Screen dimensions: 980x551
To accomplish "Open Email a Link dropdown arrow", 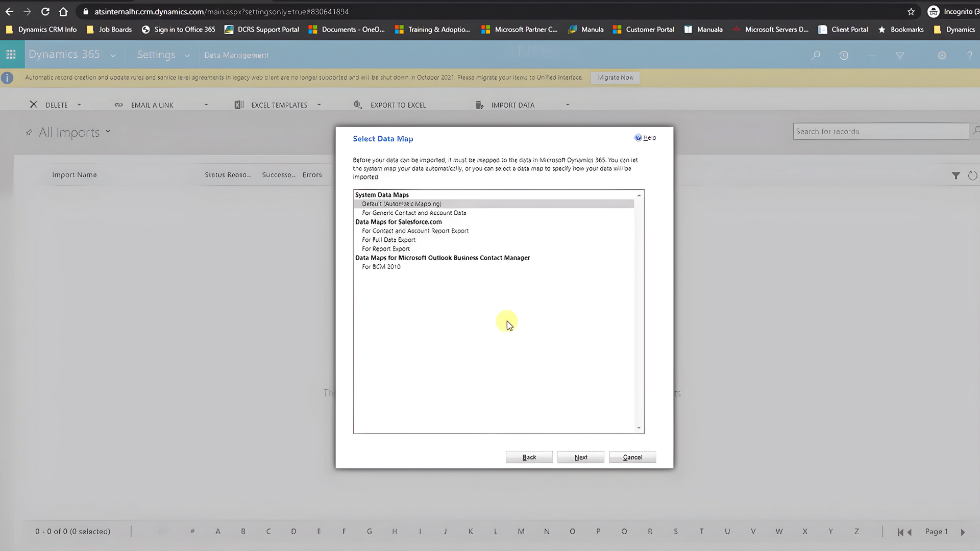I will (x=206, y=105).
